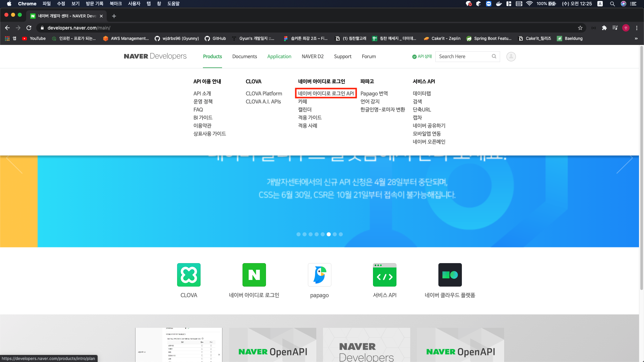Viewport: 644px width, 362px height.
Task: Open the Chrome extensions puzzle icon
Action: coord(604,28)
